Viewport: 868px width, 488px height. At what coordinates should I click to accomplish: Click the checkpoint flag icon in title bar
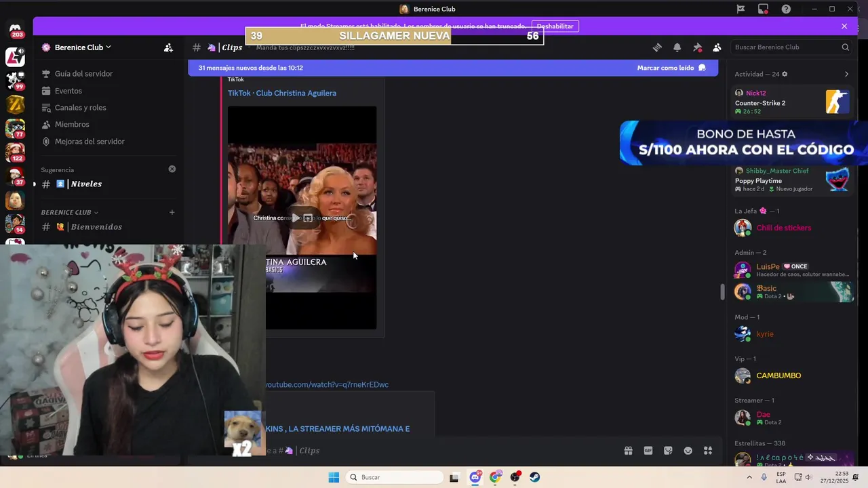coord(741,9)
